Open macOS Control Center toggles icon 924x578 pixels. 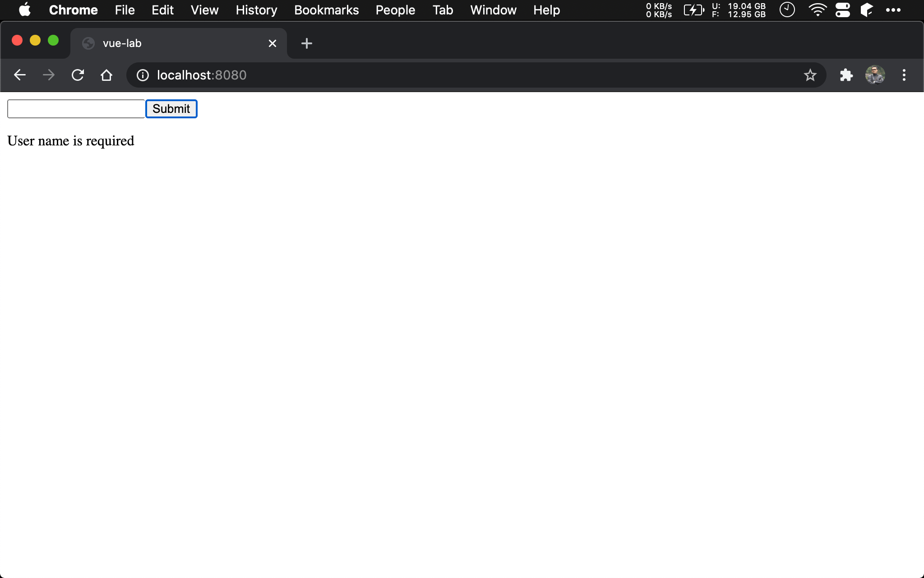click(842, 10)
